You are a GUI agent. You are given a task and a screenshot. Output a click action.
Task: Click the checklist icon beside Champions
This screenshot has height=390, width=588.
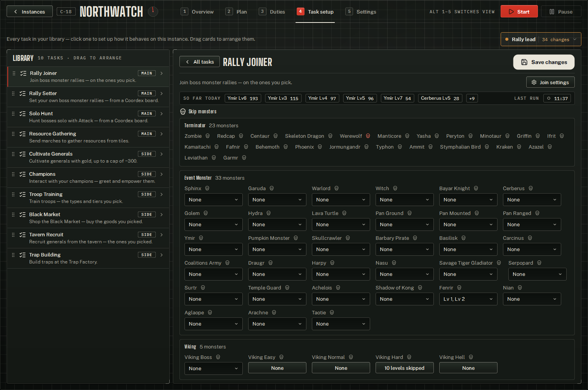click(x=23, y=174)
